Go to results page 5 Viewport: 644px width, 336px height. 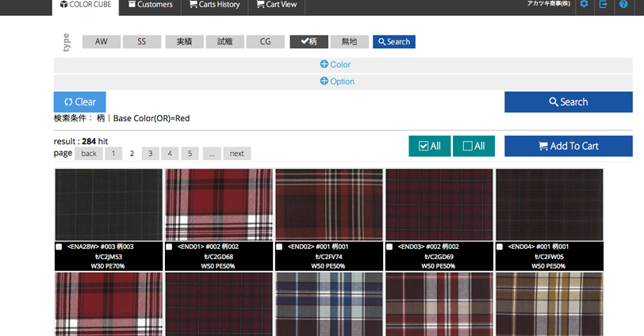pyautogui.click(x=190, y=154)
